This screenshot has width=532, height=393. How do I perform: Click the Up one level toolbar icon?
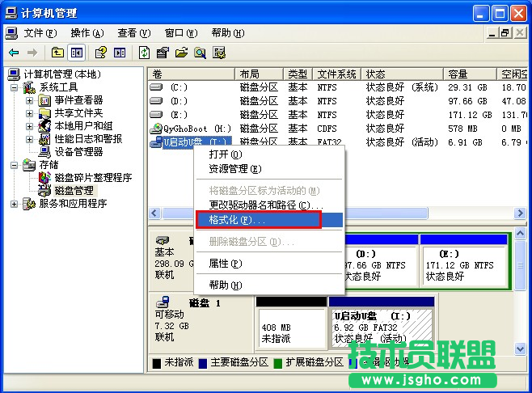click(x=58, y=53)
